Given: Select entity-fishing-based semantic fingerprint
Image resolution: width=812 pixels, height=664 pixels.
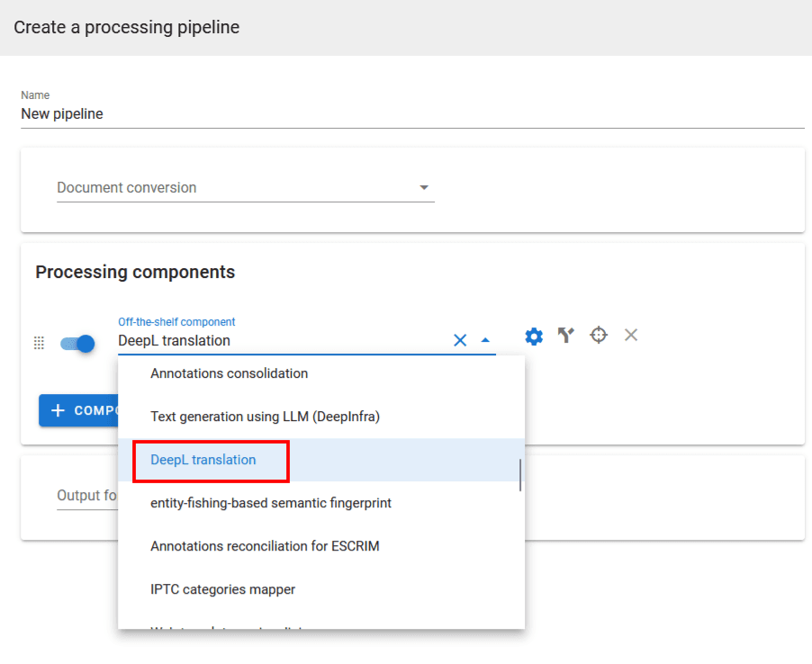Looking at the screenshot, I should coord(270,503).
